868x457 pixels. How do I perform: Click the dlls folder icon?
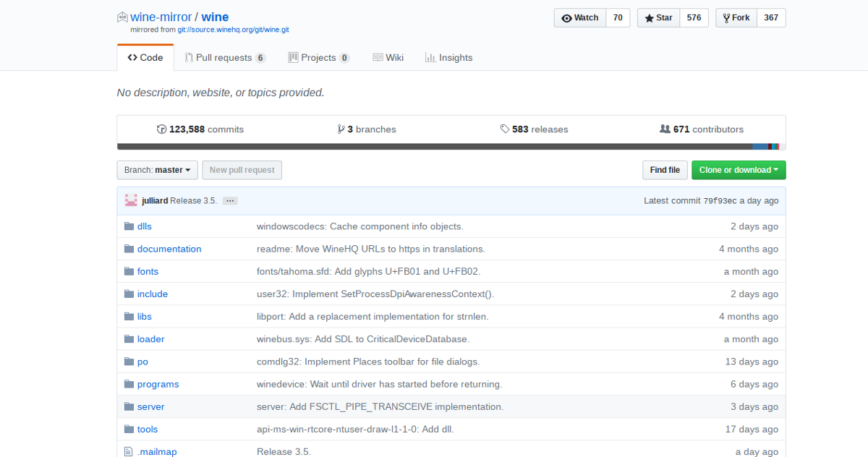(129, 226)
